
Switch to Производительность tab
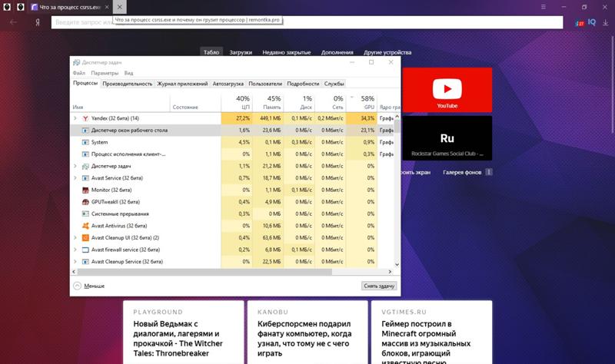coord(127,84)
